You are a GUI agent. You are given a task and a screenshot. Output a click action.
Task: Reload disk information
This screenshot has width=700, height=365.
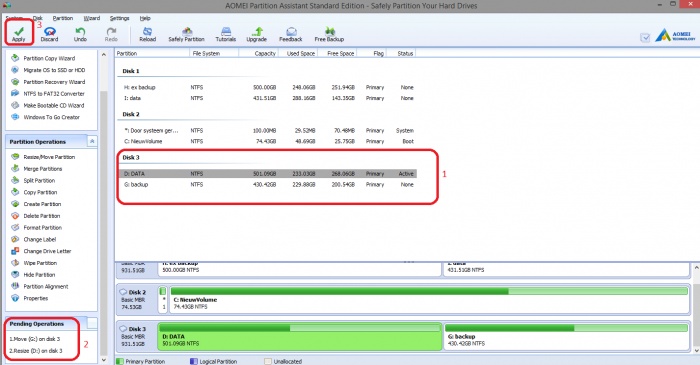(147, 34)
